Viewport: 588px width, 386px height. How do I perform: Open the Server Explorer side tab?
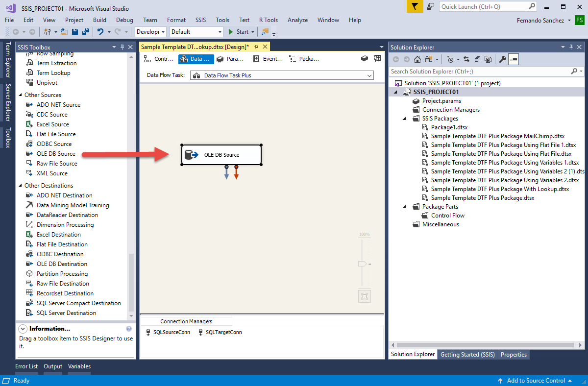coord(8,102)
